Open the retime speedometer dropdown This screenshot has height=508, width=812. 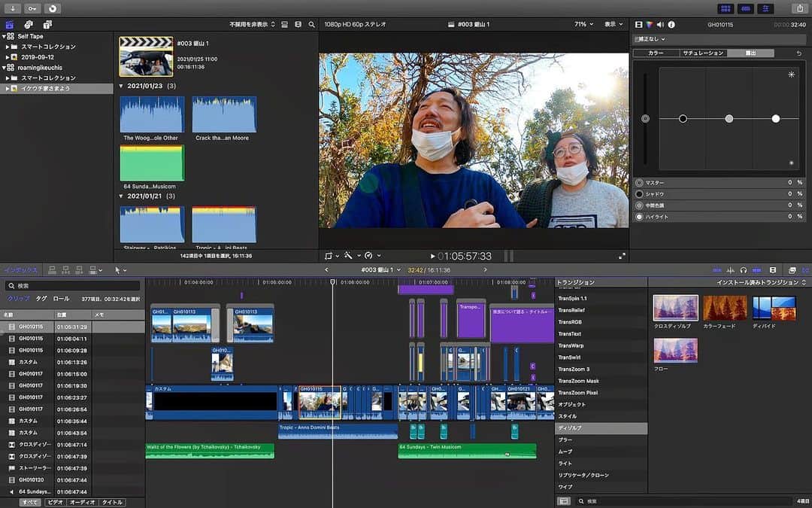click(x=372, y=256)
